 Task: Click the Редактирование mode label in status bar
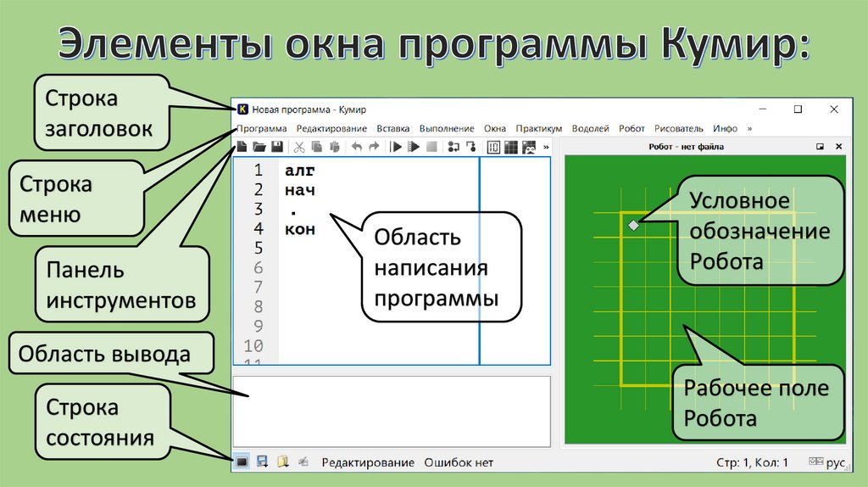tap(368, 462)
